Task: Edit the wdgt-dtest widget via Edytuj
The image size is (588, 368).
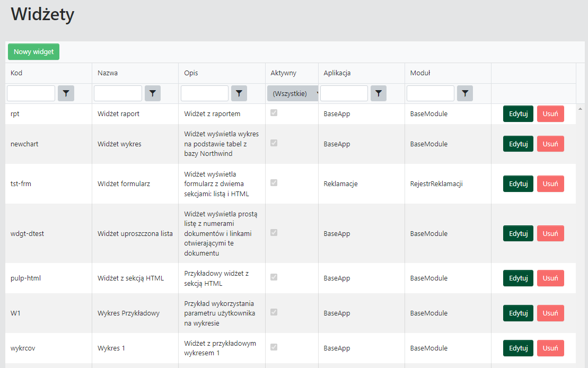Action: pos(518,233)
